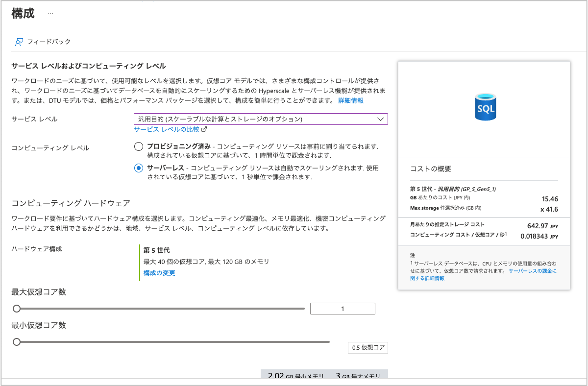Click the フィードバック icon
Viewport: 588px width, 386px height.
click(19, 42)
